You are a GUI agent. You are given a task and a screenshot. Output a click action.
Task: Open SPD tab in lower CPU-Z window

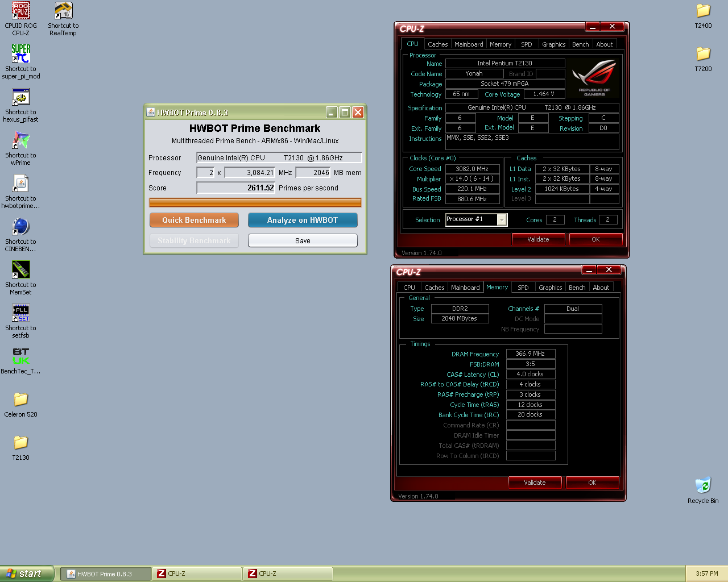(523, 288)
